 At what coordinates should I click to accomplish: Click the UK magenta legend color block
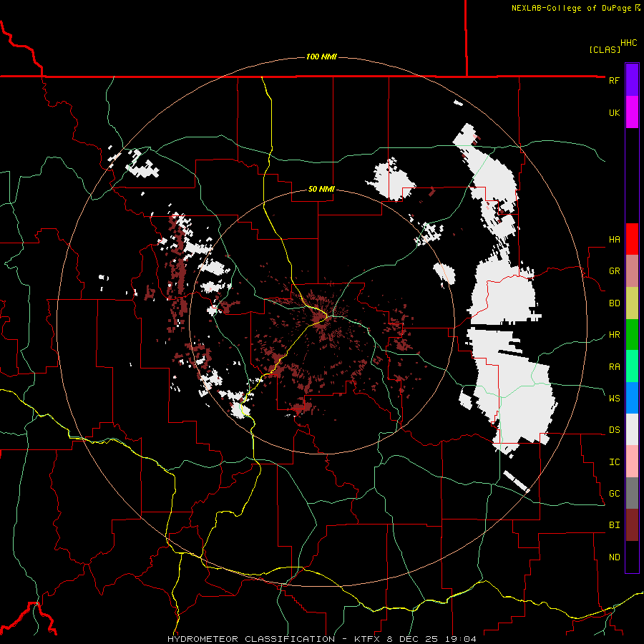click(632, 112)
